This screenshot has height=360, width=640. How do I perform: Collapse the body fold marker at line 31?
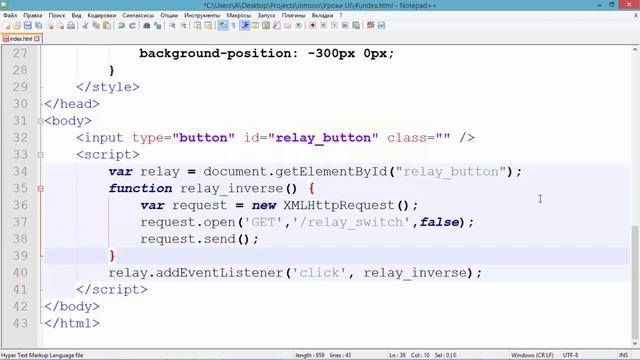click(40, 121)
